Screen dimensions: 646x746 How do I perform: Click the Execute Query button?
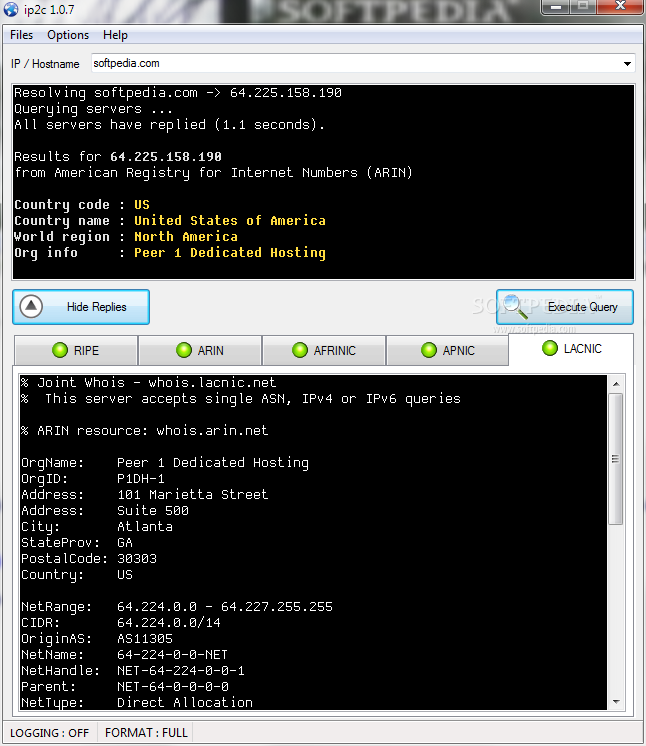click(x=565, y=307)
